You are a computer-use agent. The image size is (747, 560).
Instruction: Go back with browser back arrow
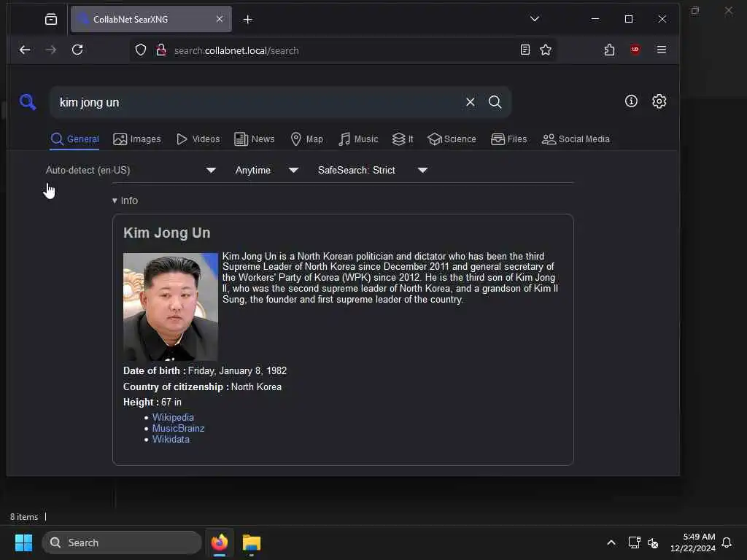[25, 50]
